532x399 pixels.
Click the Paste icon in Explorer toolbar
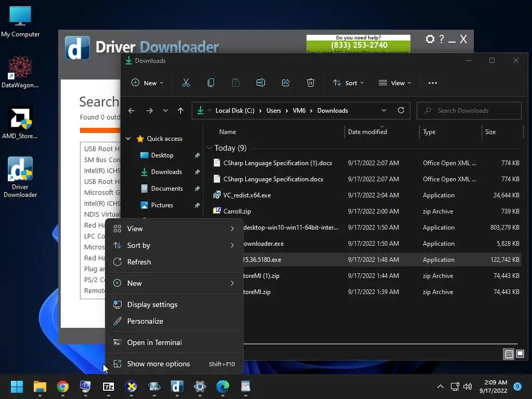236,83
